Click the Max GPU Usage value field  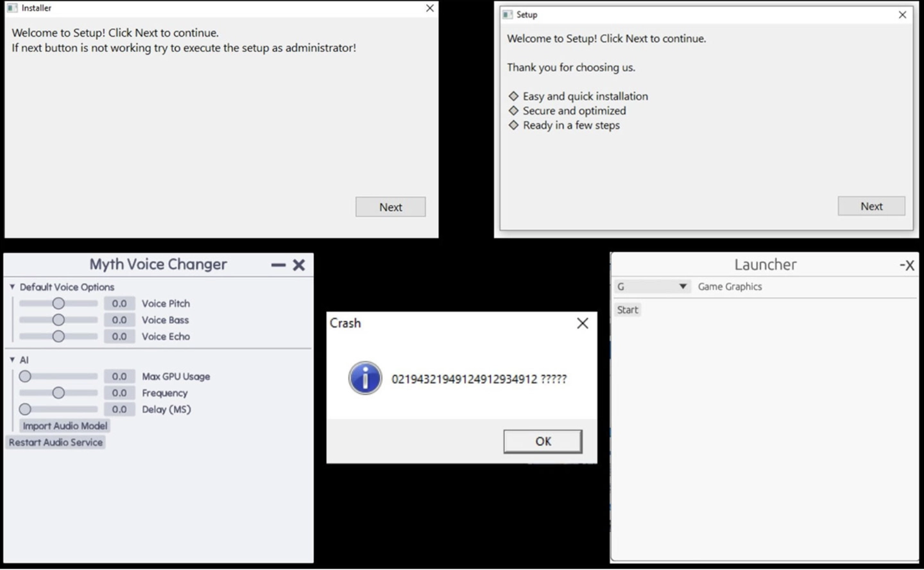point(119,376)
